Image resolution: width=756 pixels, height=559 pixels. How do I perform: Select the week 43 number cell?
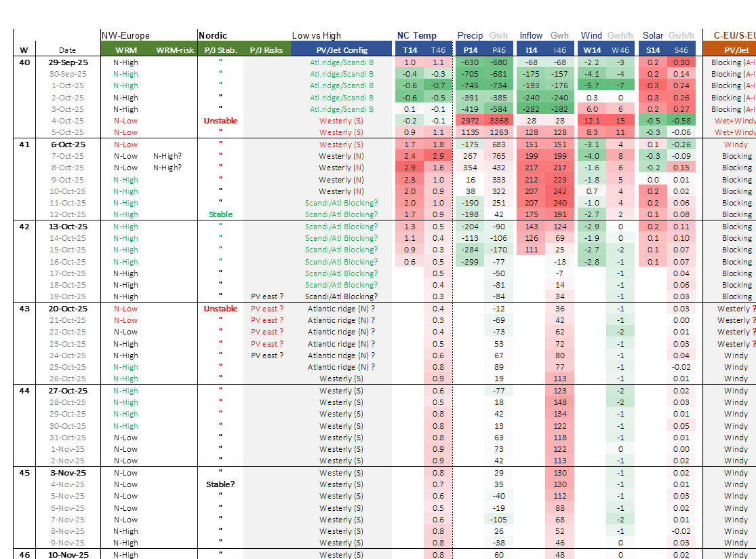tap(24, 309)
